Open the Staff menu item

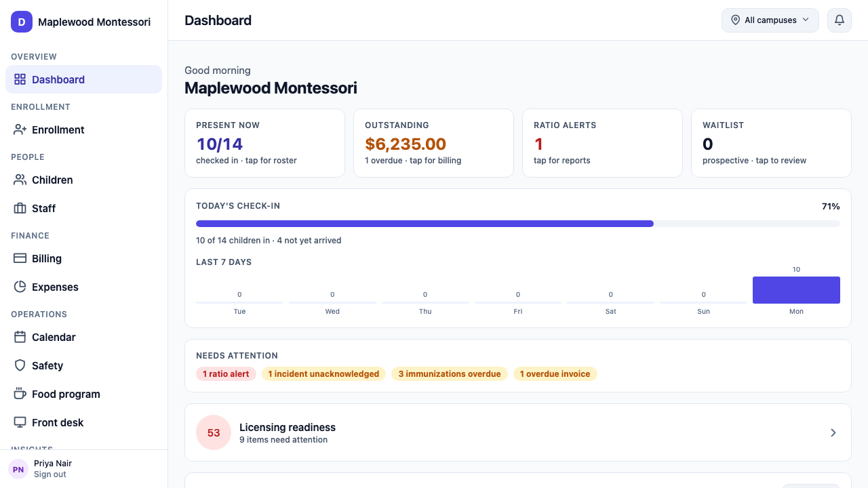[x=83, y=208]
